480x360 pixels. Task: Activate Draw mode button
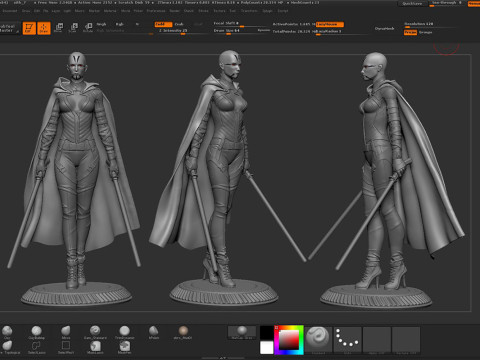tap(44, 28)
